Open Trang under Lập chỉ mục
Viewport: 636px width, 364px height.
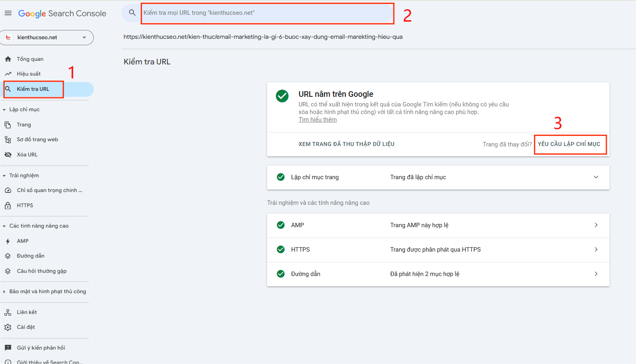click(x=24, y=125)
